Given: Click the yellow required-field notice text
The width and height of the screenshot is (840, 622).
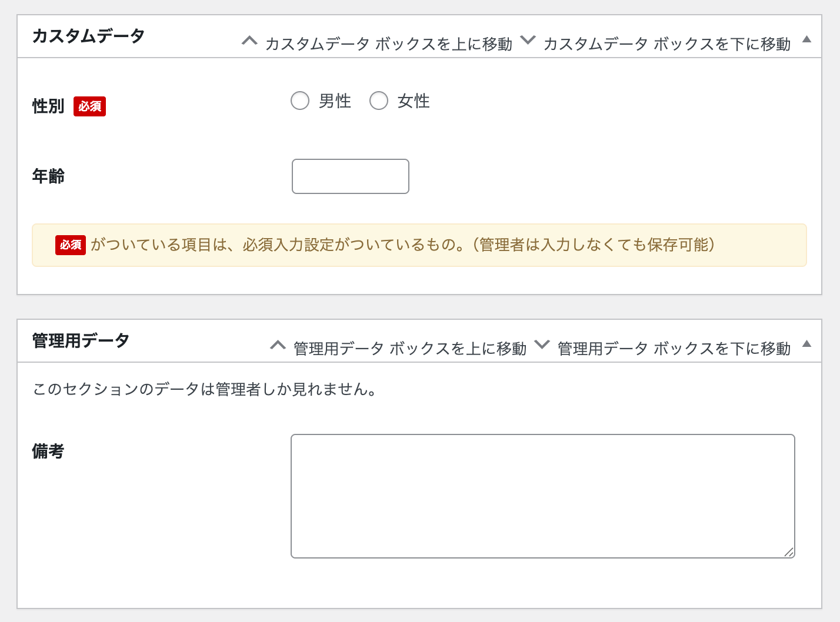Looking at the screenshot, I should 402,245.
